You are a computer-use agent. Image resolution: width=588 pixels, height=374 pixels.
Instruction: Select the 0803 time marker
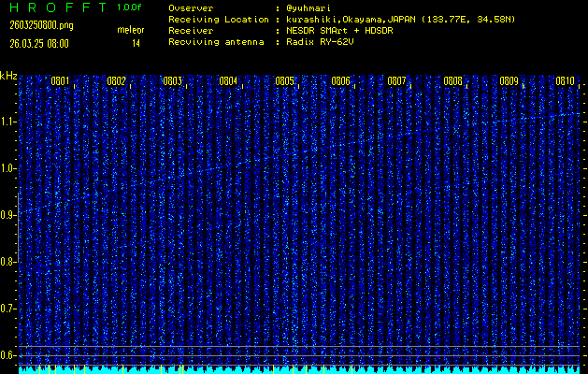(x=172, y=81)
